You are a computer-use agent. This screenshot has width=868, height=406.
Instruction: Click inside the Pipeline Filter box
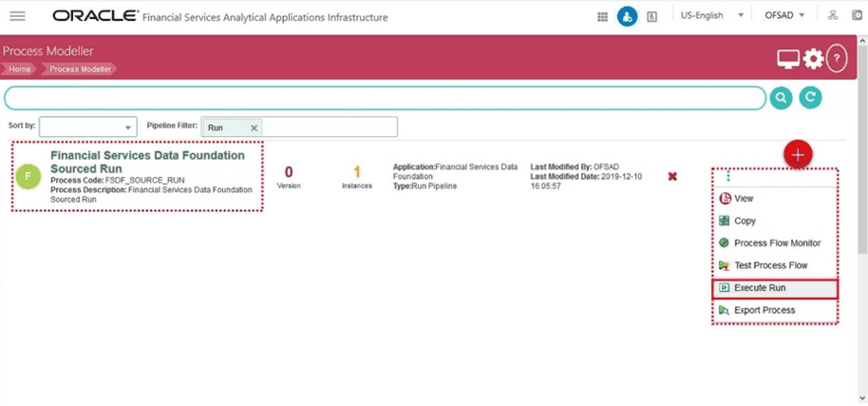tap(329, 126)
